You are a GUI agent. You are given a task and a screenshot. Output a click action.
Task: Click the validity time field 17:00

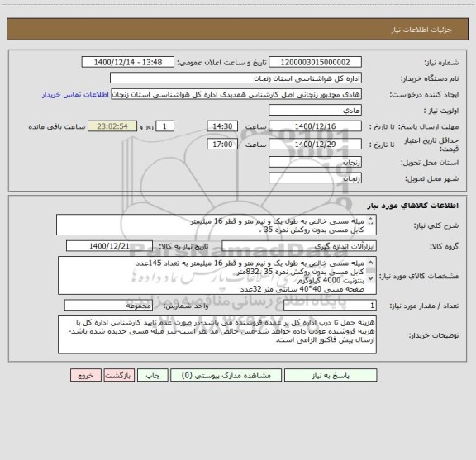[222, 145]
